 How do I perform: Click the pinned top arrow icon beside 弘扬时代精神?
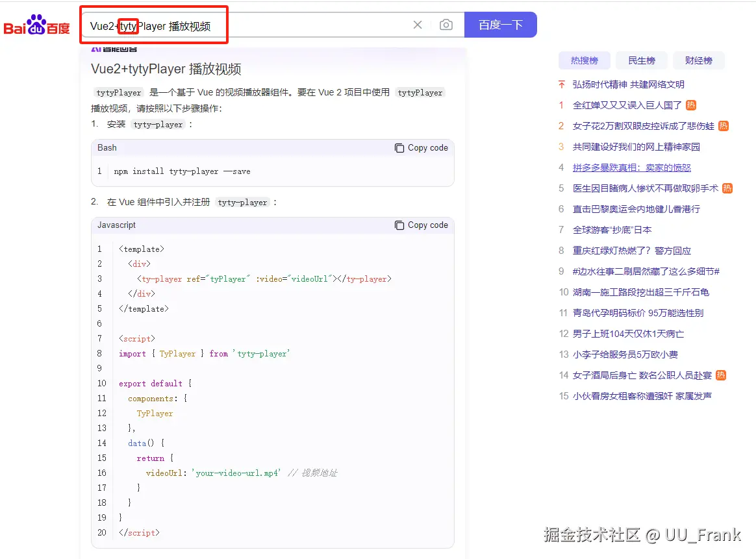point(561,84)
